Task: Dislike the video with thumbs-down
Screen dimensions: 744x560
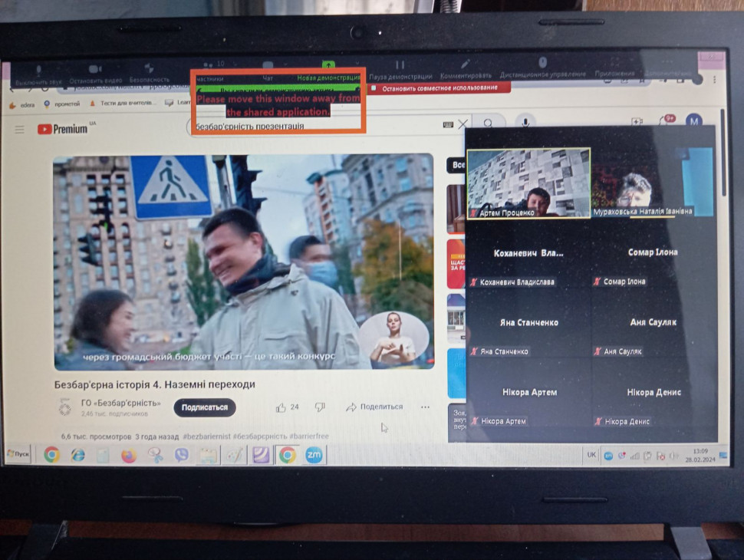Action: tap(321, 407)
